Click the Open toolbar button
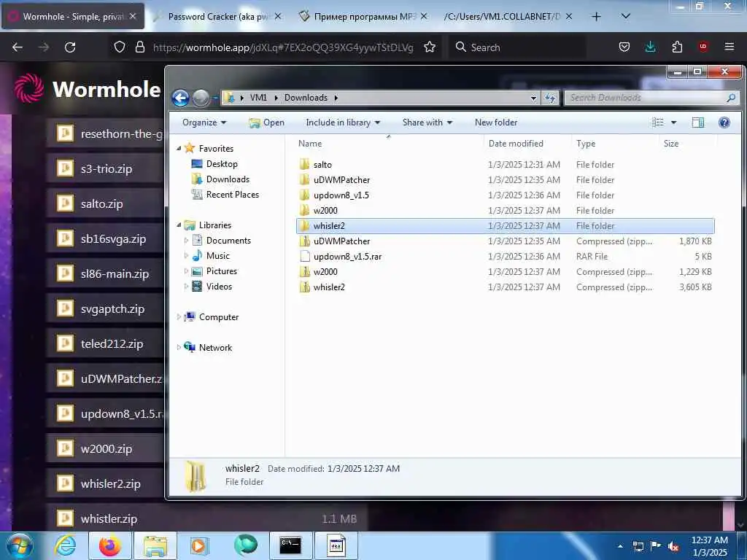The image size is (747, 560). [x=266, y=122]
